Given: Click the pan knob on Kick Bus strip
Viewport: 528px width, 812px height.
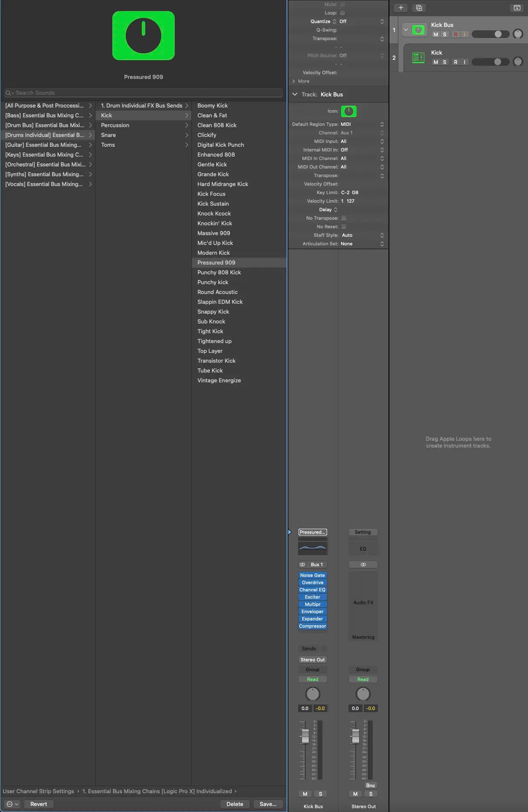Looking at the screenshot, I should pos(313,694).
